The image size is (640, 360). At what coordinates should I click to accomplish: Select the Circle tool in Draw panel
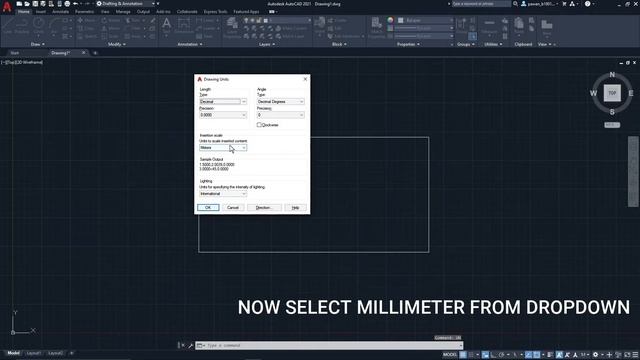[39, 26]
